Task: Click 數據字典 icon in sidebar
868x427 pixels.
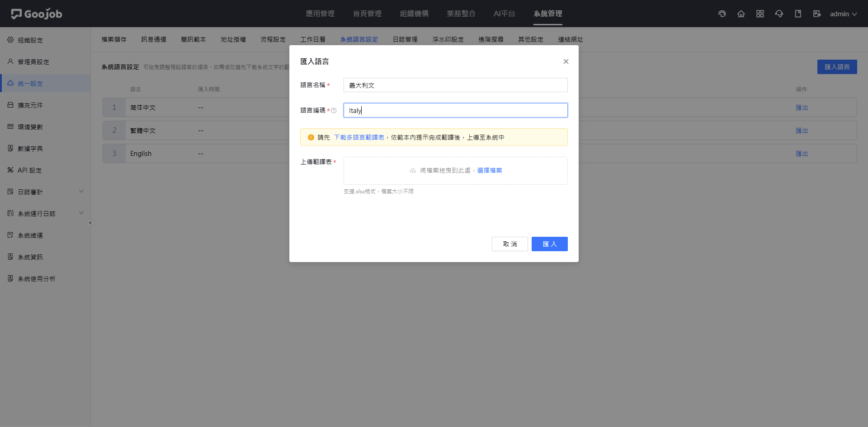Action: (x=10, y=148)
